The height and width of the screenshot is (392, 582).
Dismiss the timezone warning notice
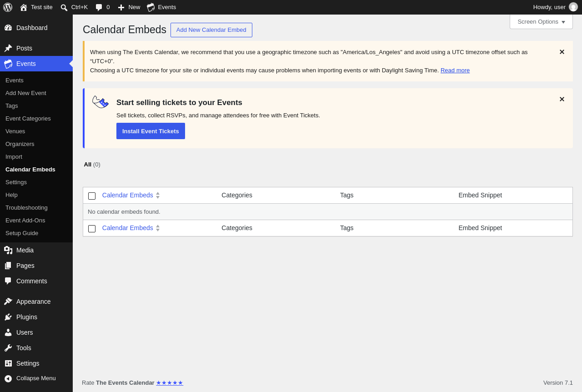tap(562, 52)
